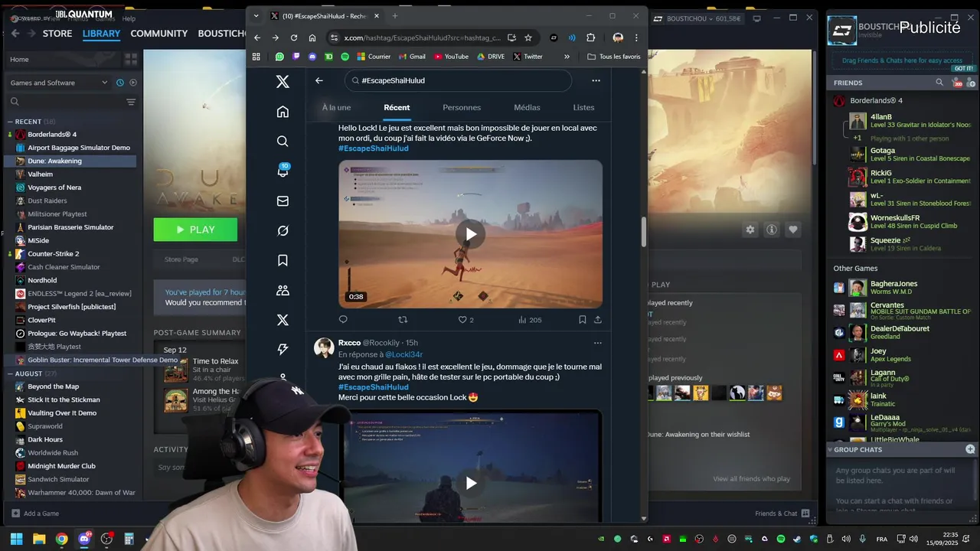Click X logo at top of sidebar
This screenshot has width=980, height=551.
coord(283,82)
